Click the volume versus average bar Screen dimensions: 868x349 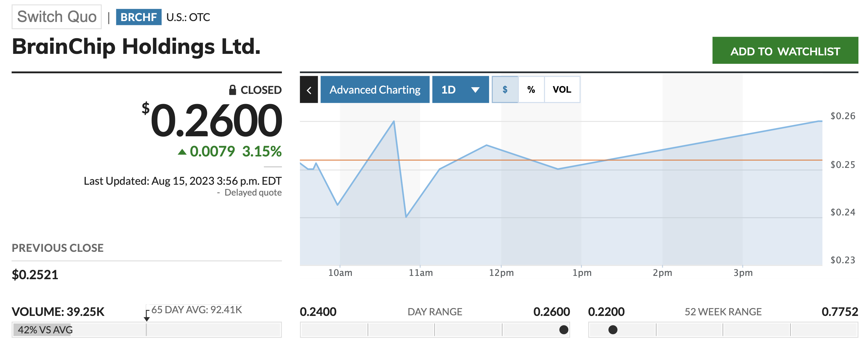coord(146,329)
